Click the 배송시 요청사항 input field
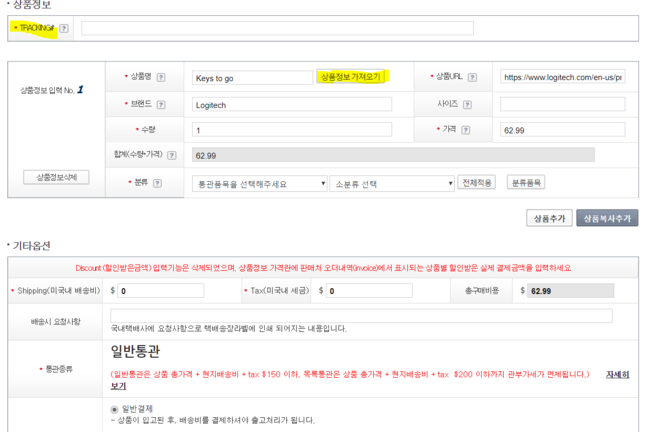The image size is (650, 432). 361,316
